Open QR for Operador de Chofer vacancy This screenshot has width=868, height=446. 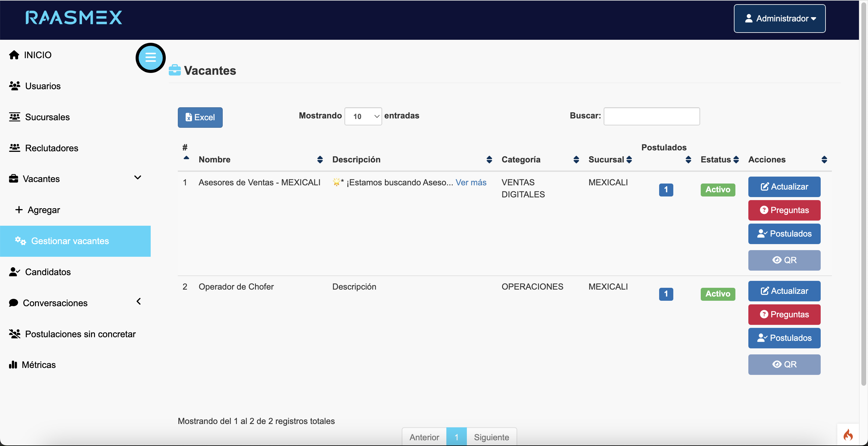click(x=784, y=364)
